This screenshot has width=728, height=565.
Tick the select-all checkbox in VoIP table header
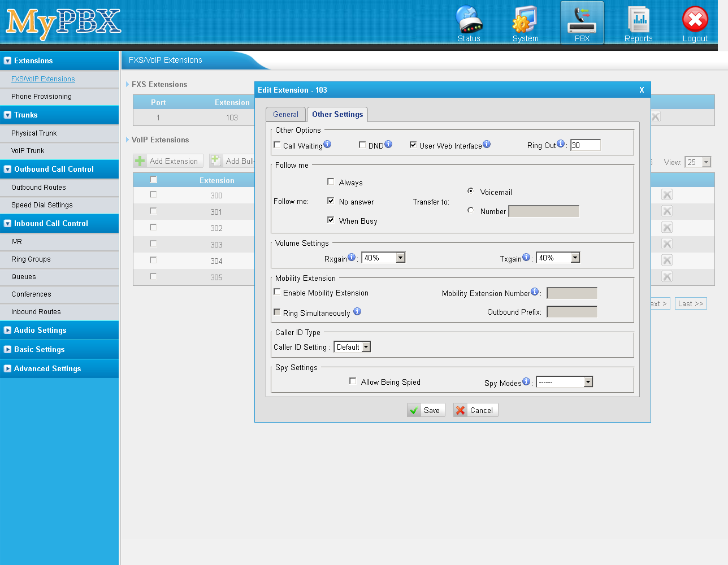[154, 180]
